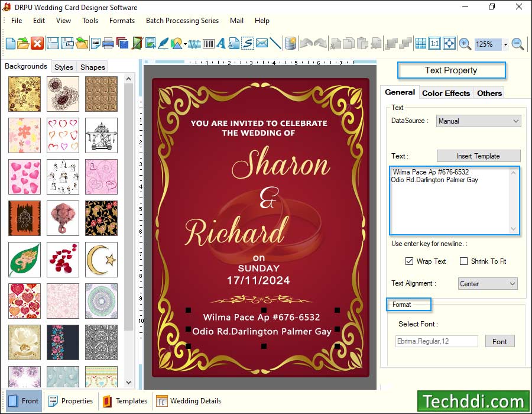The image size is (532, 414).
Task: Select the Richard name text on card
Action: 236,231
